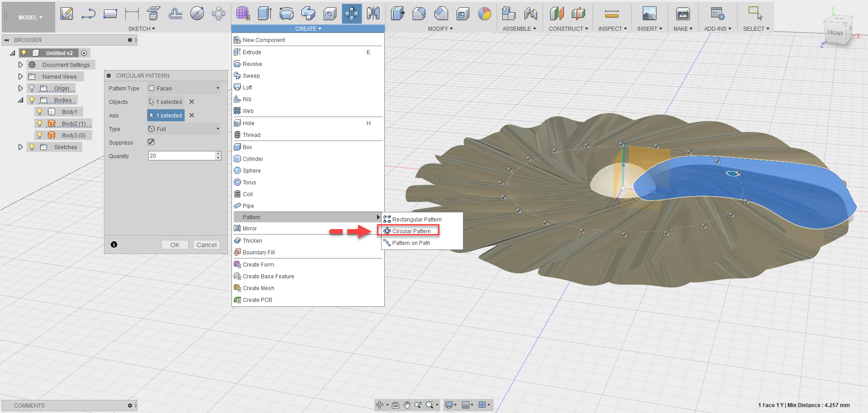The height and width of the screenshot is (413, 868).
Task: Select the Pan hand tool
Action: [406, 405]
